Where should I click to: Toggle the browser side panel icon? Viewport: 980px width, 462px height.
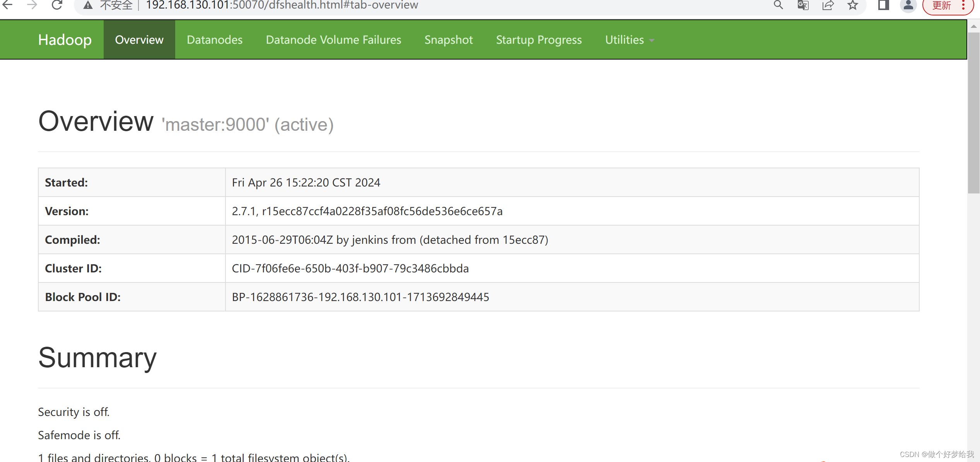883,5
